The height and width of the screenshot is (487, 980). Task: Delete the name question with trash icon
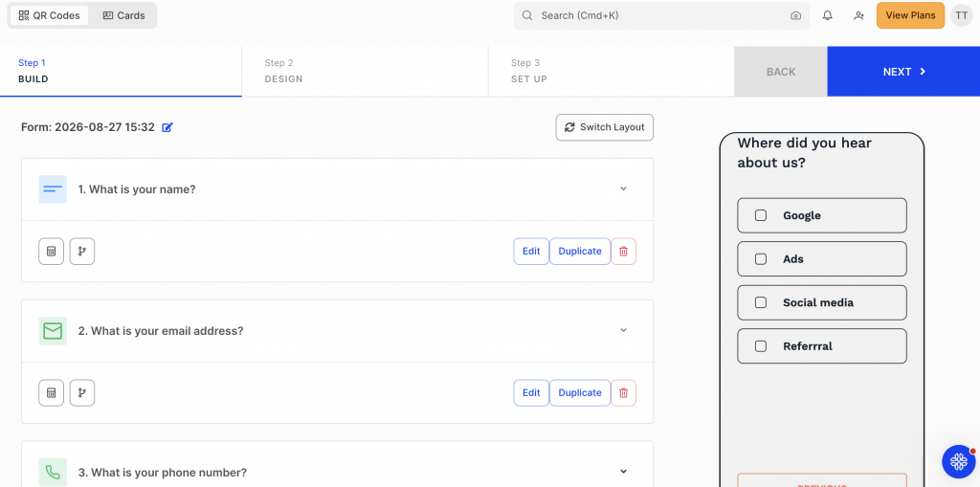click(x=623, y=252)
